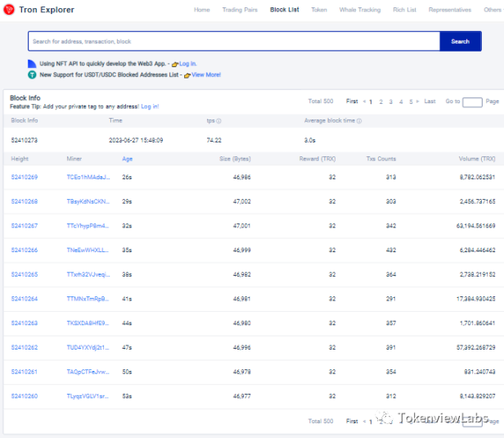504x438 pixels.
Task: Open block 52410269 details
Action: pyautogui.click(x=25, y=177)
